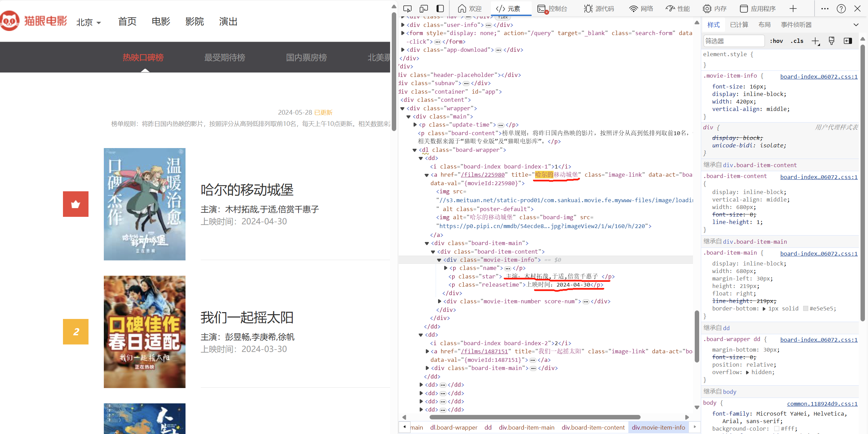Click the dock side panel icon

pyautogui.click(x=440, y=9)
